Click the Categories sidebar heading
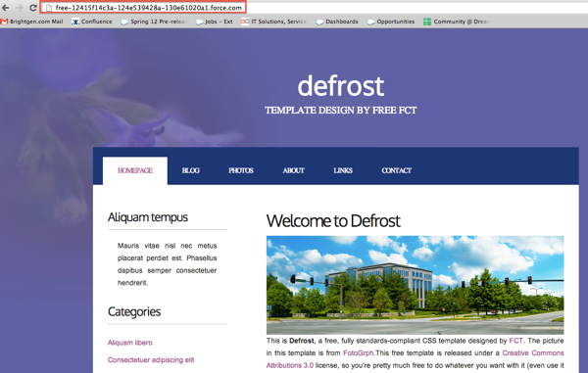The height and width of the screenshot is (373, 588). 134,311
